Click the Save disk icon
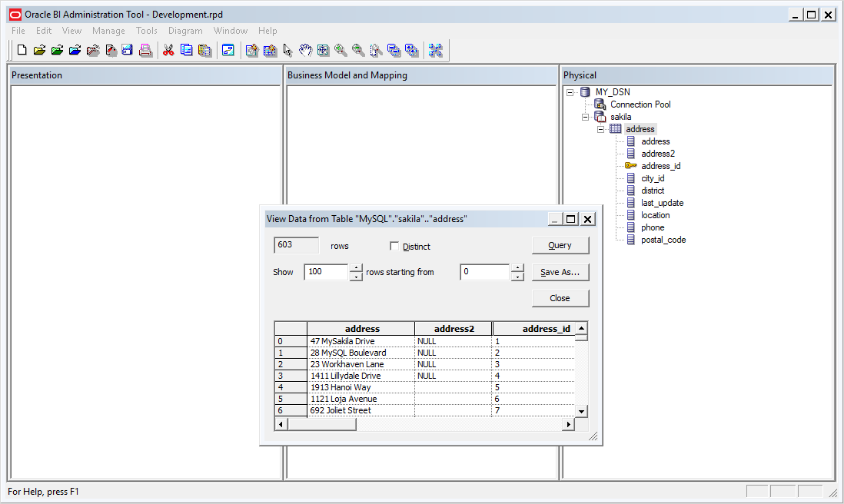Viewport: 844px width, 504px height. pyautogui.click(x=127, y=50)
